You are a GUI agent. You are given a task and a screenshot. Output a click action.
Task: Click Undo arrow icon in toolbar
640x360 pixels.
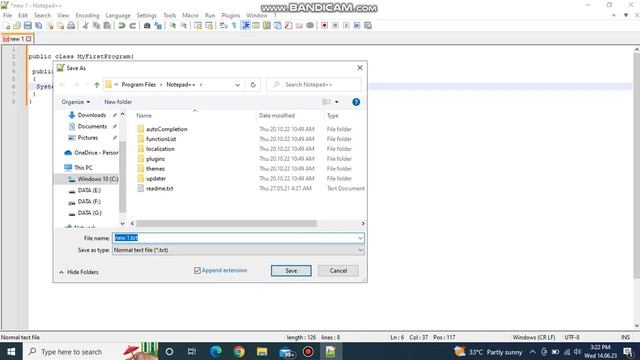point(122,26)
